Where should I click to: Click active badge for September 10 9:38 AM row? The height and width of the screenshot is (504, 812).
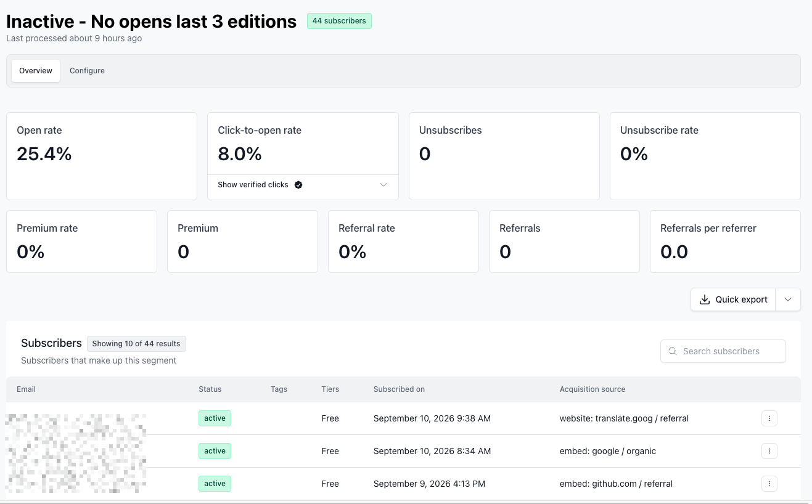(x=215, y=418)
